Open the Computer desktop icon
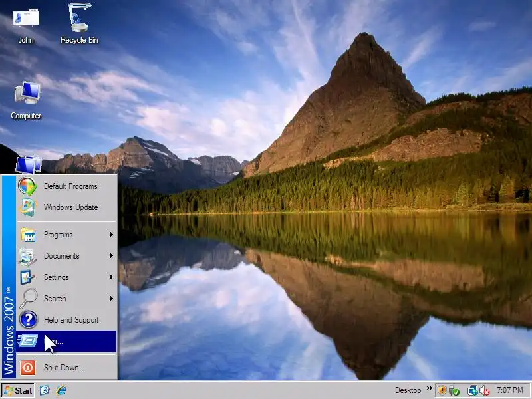 26,100
